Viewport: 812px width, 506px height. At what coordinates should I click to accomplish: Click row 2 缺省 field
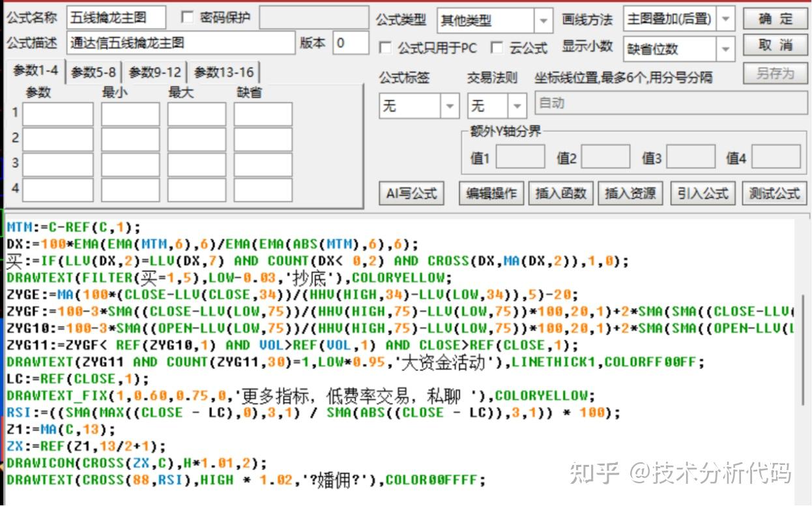point(263,139)
